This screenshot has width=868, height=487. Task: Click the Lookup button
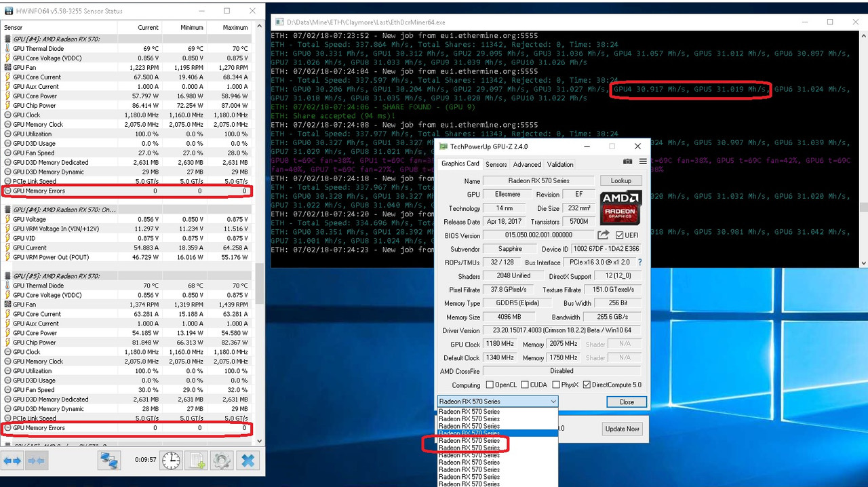pos(620,180)
